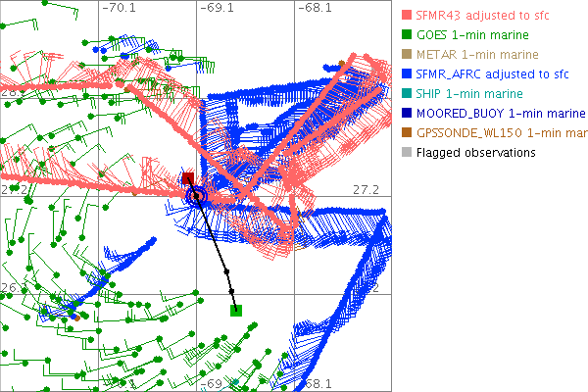588x392 pixels.
Task: Select the 'SFMR_AFRC adjusted to sfc' label
Action: click(499, 73)
